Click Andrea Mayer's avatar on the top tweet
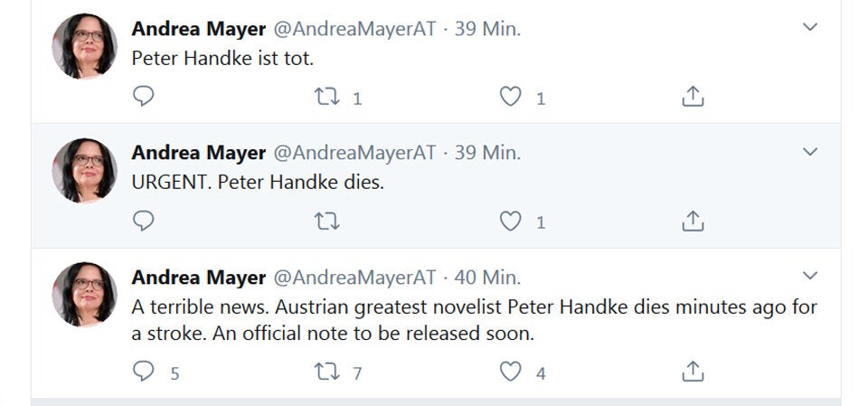Screen dimensions: 868x406 point(84,46)
